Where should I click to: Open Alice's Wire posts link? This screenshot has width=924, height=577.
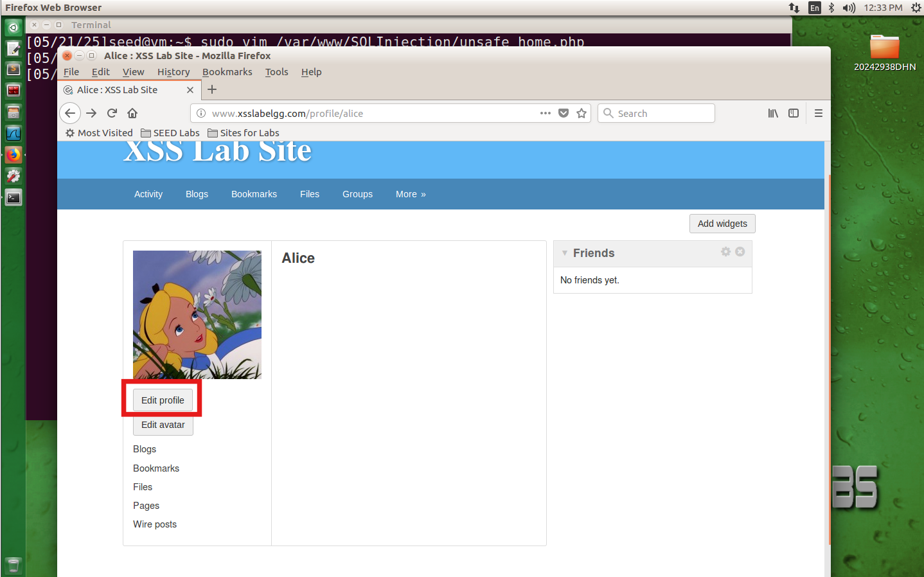[155, 524]
